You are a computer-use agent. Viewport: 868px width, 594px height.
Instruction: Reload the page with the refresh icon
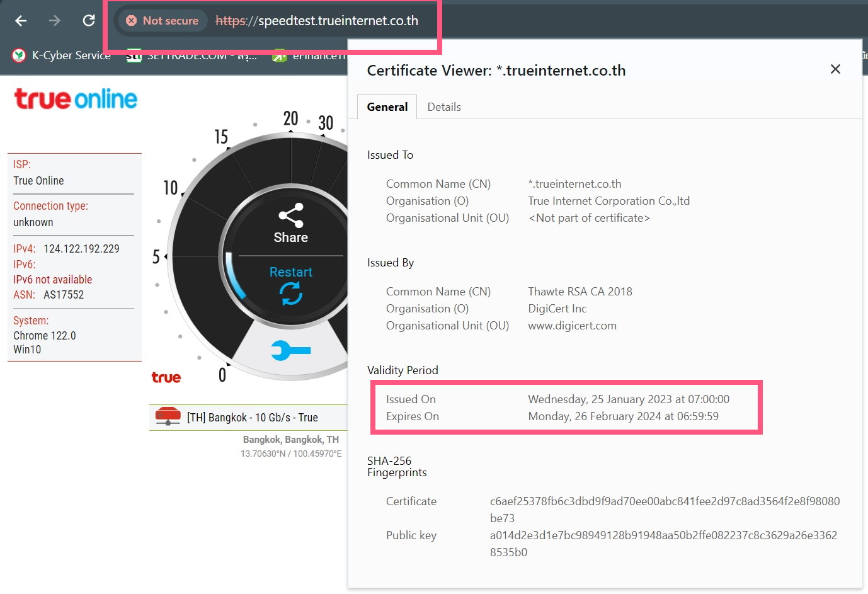89,21
